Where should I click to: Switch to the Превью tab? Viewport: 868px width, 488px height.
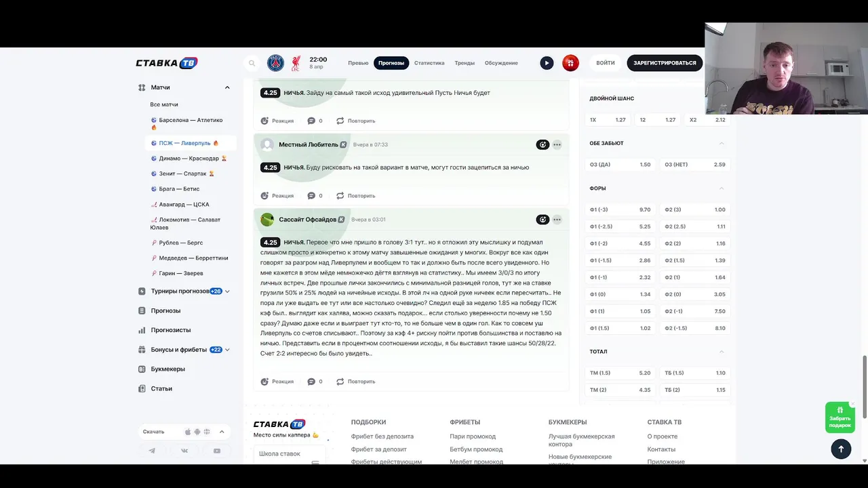(358, 63)
